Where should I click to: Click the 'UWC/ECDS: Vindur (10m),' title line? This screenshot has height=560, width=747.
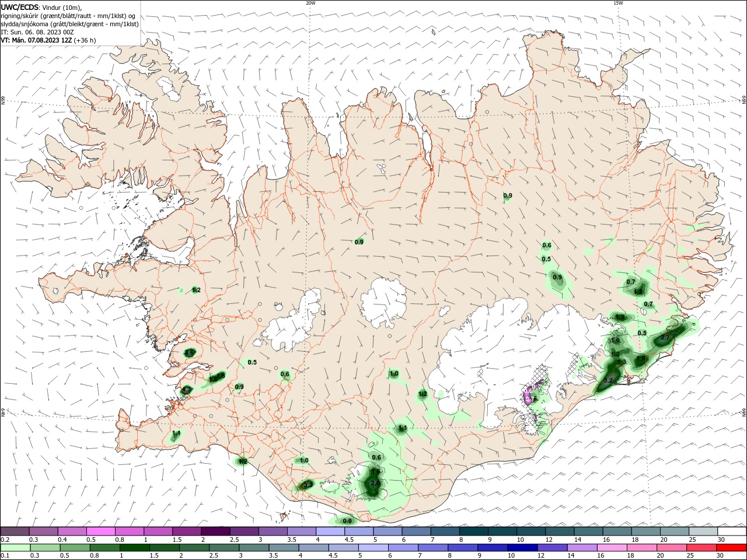(x=41, y=7)
